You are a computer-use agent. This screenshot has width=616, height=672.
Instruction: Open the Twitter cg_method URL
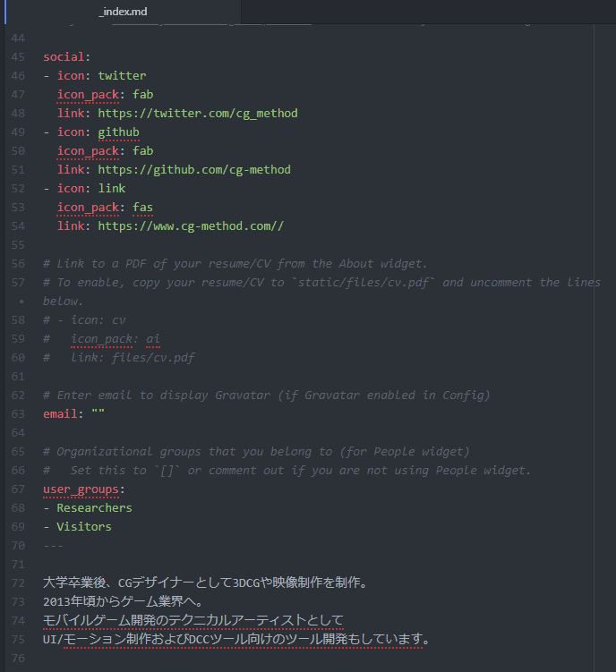click(x=197, y=114)
